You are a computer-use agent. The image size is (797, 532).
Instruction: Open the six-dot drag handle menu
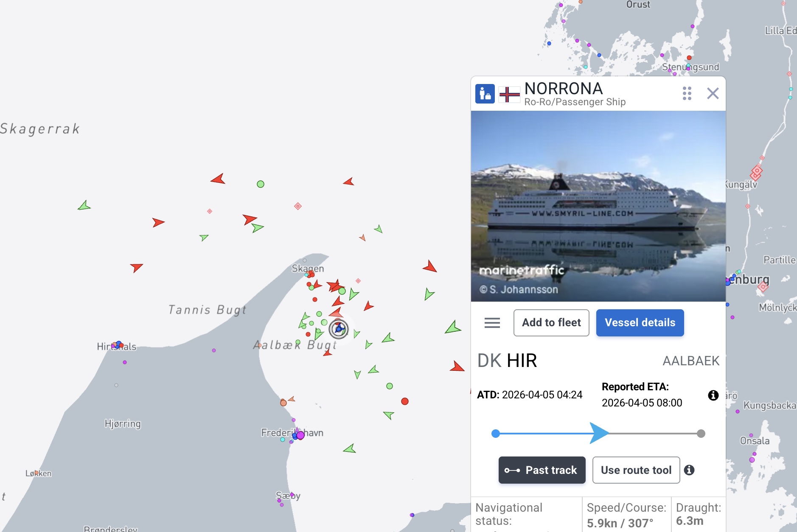tap(687, 93)
